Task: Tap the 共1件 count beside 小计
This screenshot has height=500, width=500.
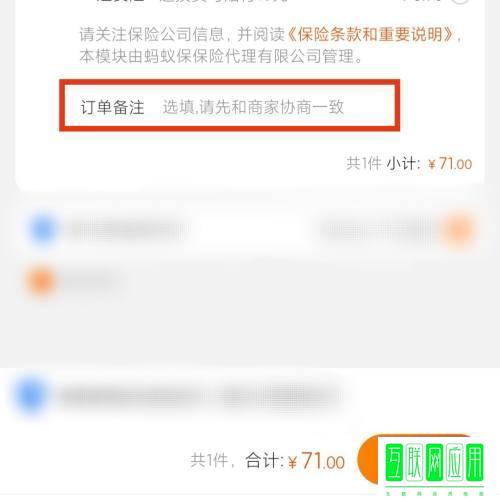Action: pyautogui.click(x=364, y=164)
